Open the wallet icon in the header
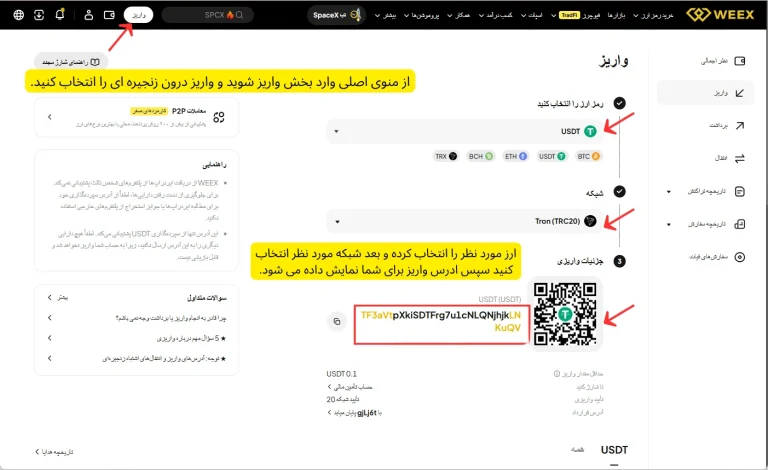The height and width of the screenshot is (470, 768). pyautogui.click(x=109, y=15)
